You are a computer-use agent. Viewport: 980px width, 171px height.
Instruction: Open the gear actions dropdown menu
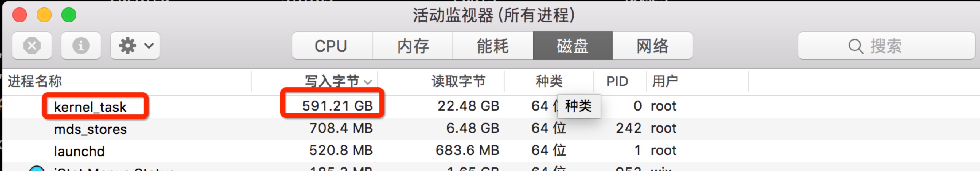135,46
